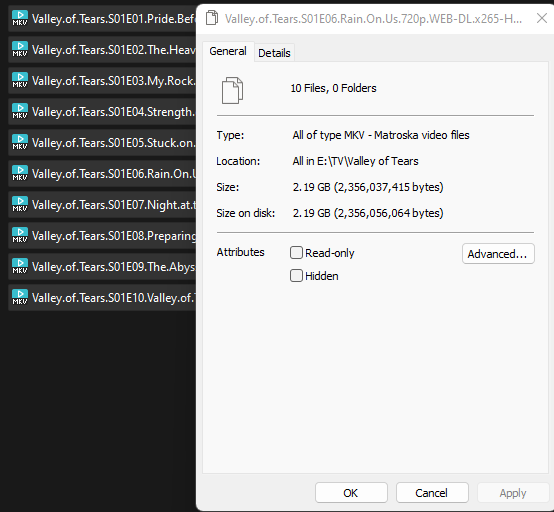Viewport: 554px width, 512px height.
Task: Click the 'Attributes' label
Action: (x=240, y=252)
